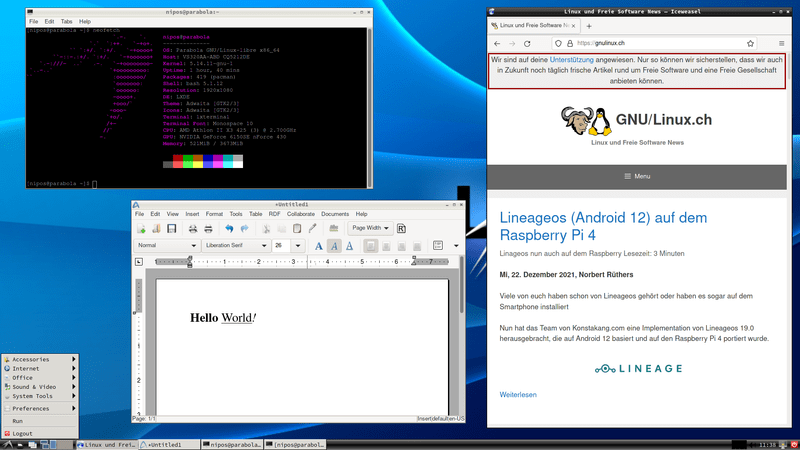Expand the Sound & Video submenu
The height and width of the screenshot is (450, 800).
click(40, 387)
